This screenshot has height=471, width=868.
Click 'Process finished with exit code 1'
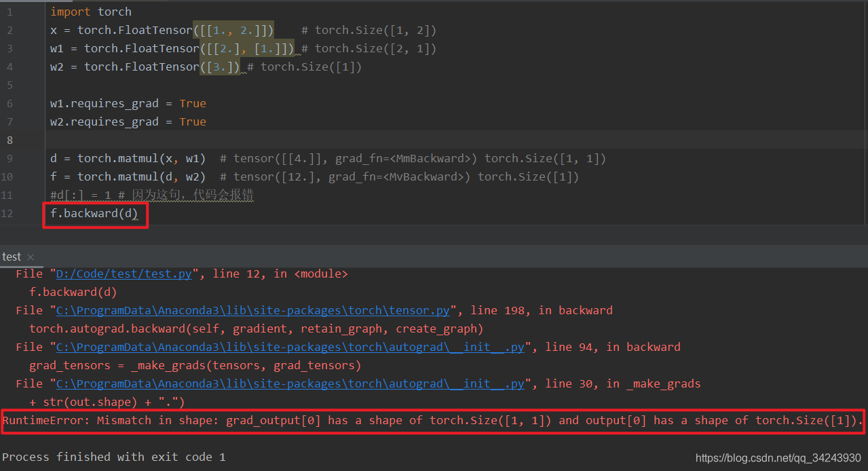(x=114, y=457)
